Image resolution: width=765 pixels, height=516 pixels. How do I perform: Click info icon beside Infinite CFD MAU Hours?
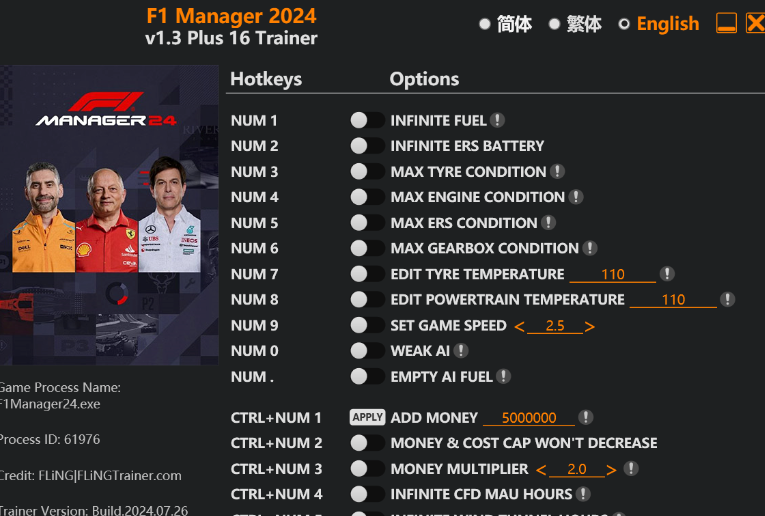[x=583, y=494]
